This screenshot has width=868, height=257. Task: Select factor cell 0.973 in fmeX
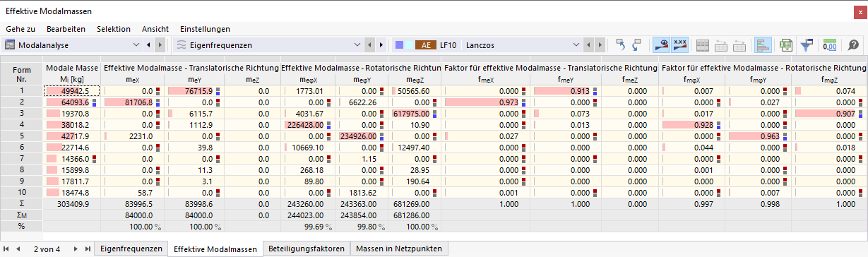pos(486,102)
